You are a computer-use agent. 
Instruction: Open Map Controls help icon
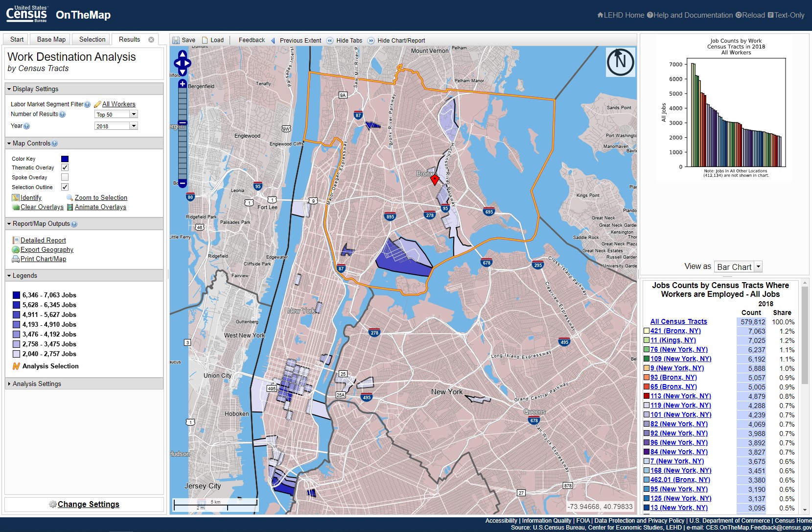point(54,144)
